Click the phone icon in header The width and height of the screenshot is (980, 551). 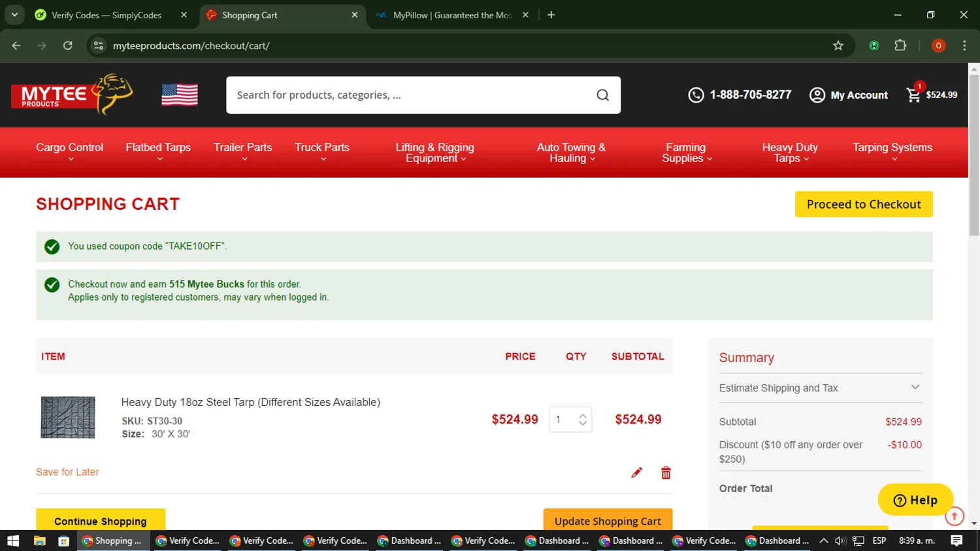point(696,95)
